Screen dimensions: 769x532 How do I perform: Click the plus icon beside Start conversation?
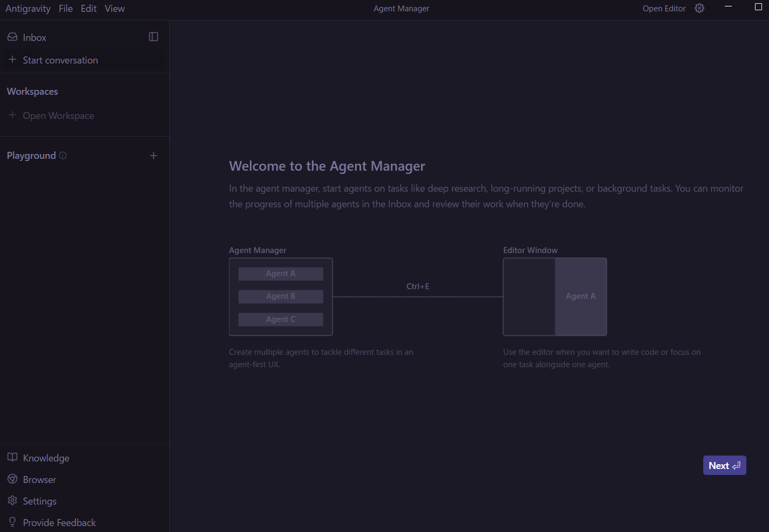coord(12,60)
